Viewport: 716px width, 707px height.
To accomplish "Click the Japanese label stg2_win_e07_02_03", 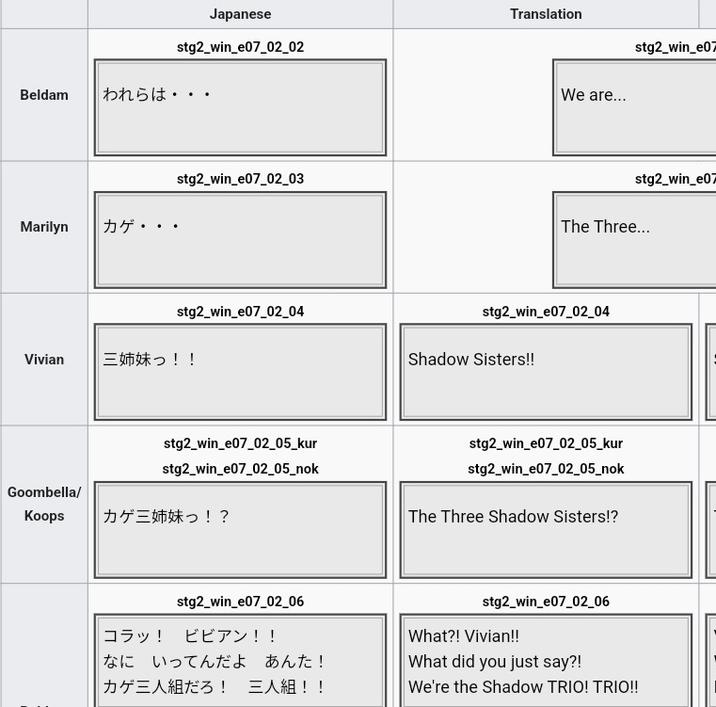I will (x=240, y=179).
